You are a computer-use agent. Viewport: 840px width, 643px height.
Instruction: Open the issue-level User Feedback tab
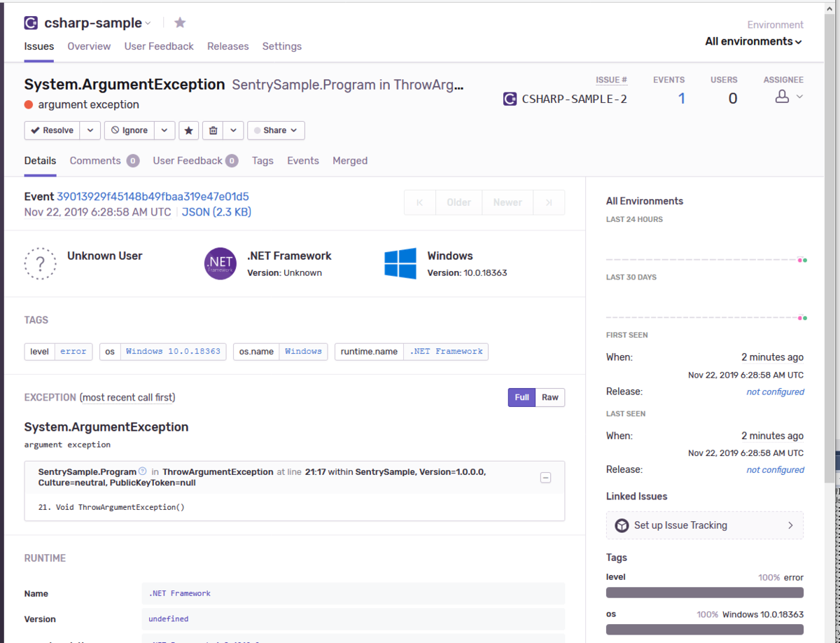click(x=195, y=160)
